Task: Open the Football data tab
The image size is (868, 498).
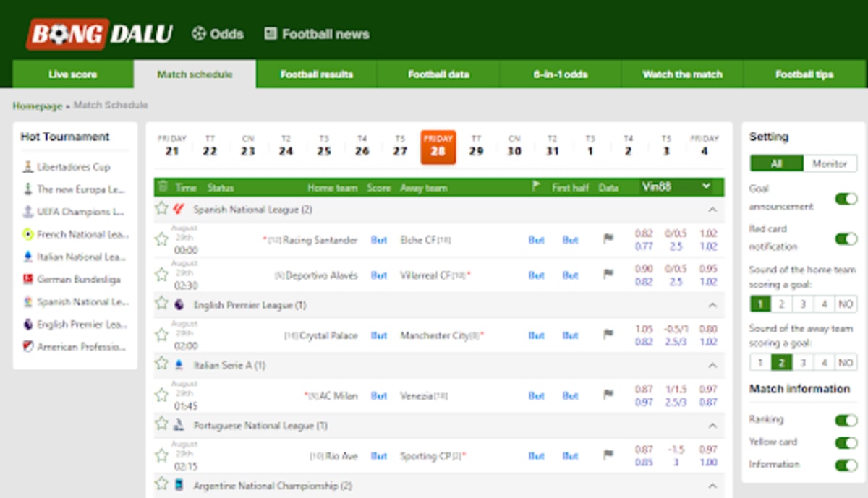Action: 438,74
